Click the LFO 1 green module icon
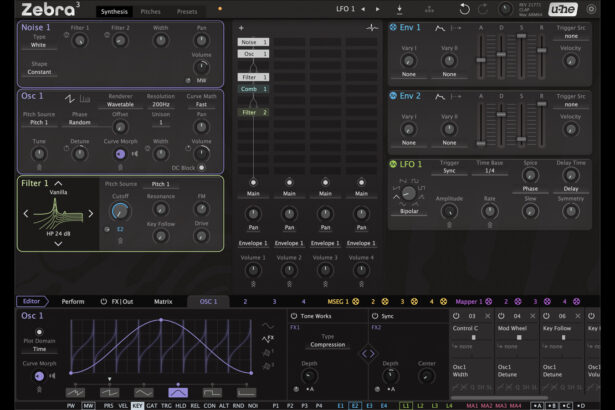 coord(393,164)
